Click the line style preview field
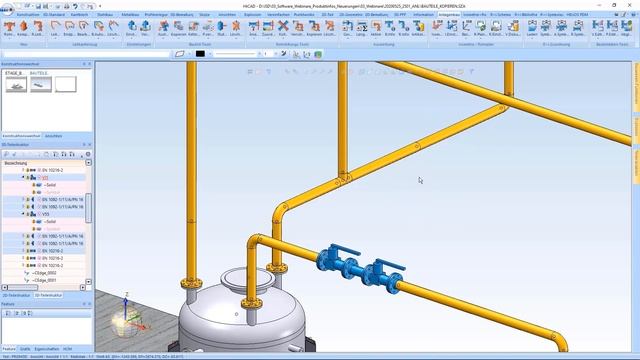 (x=235, y=54)
